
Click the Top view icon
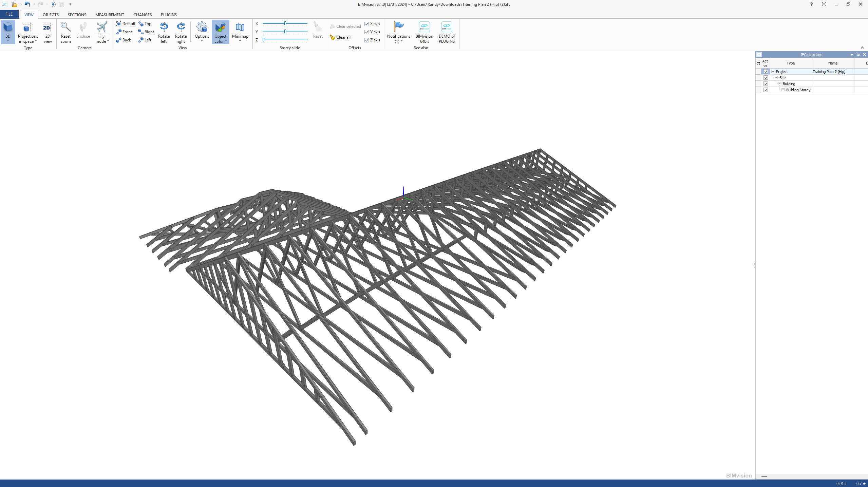pyautogui.click(x=141, y=24)
